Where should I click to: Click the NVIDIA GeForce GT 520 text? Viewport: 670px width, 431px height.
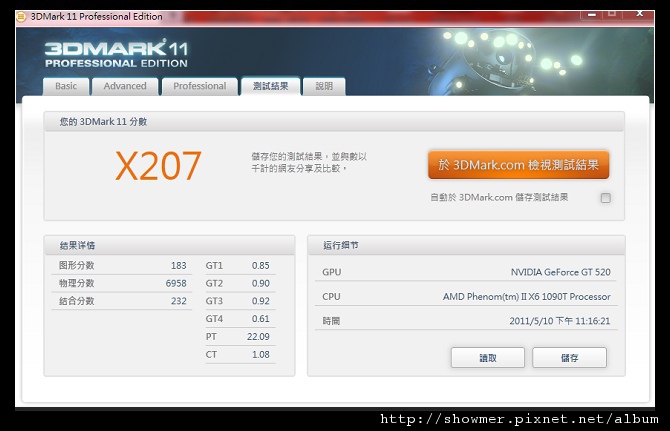[561, 272]
